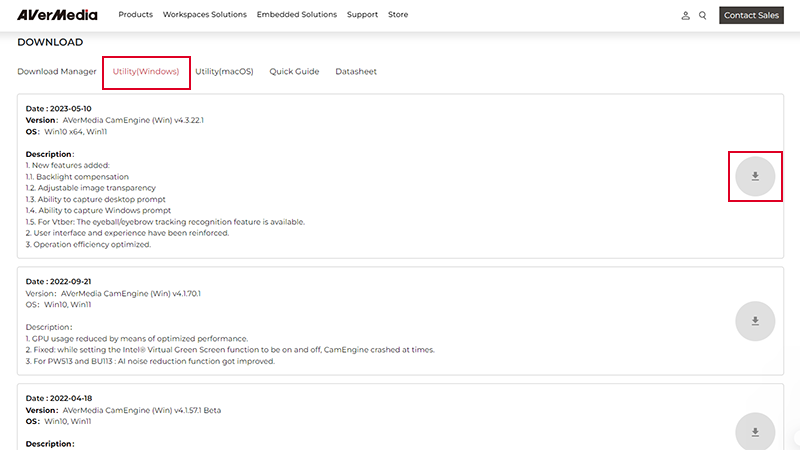Image resolution: width=800 pixels, height=450 pixels.
Task: Click '1.1. Backlight compensation' line
Action: pyautogui.click(x=77, y=177)
